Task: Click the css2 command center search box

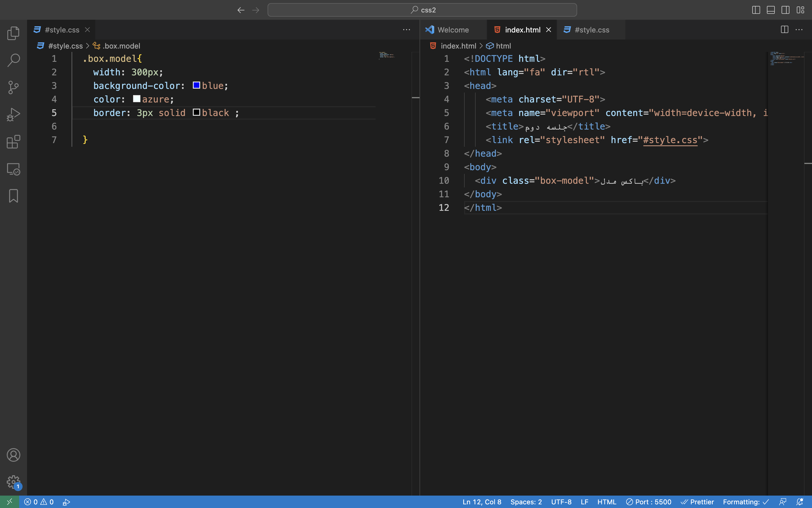Action: (422, 10)
